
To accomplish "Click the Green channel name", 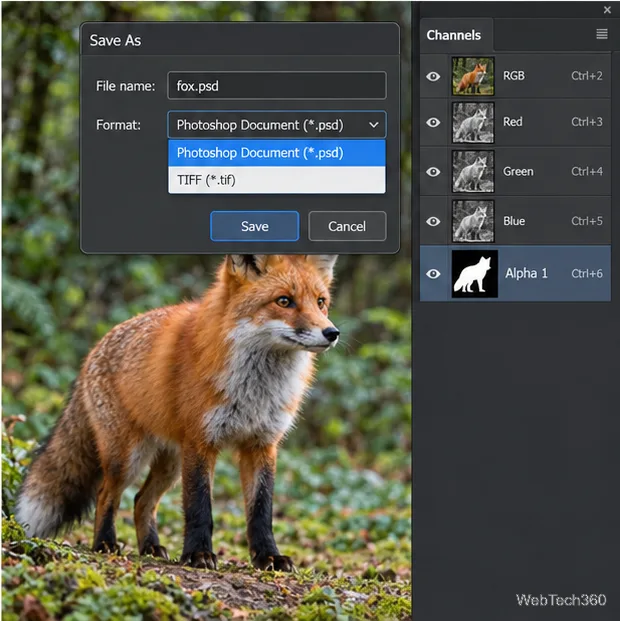I will coord(518,171).
